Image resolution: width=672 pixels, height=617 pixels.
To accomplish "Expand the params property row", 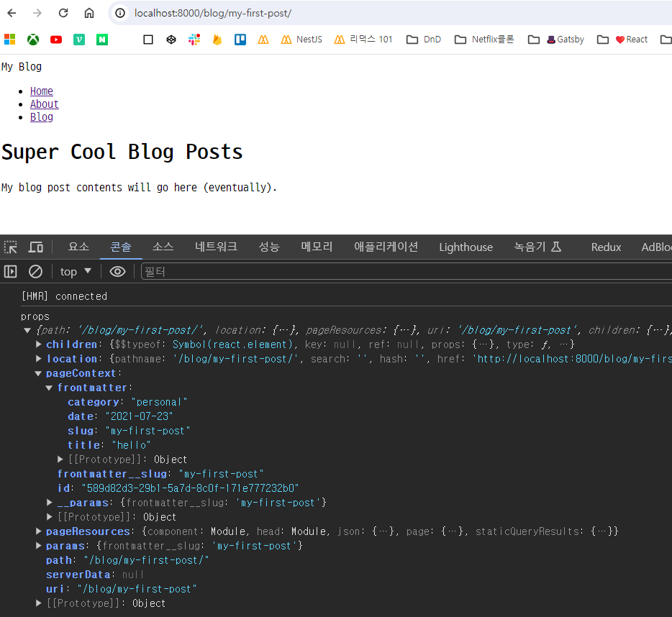I will pos(39,545).
